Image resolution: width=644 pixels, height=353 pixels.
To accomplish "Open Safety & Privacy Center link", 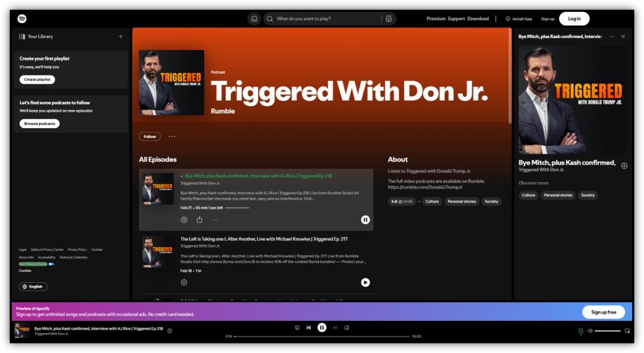I will pyautogui.click(x=47, y=249).
